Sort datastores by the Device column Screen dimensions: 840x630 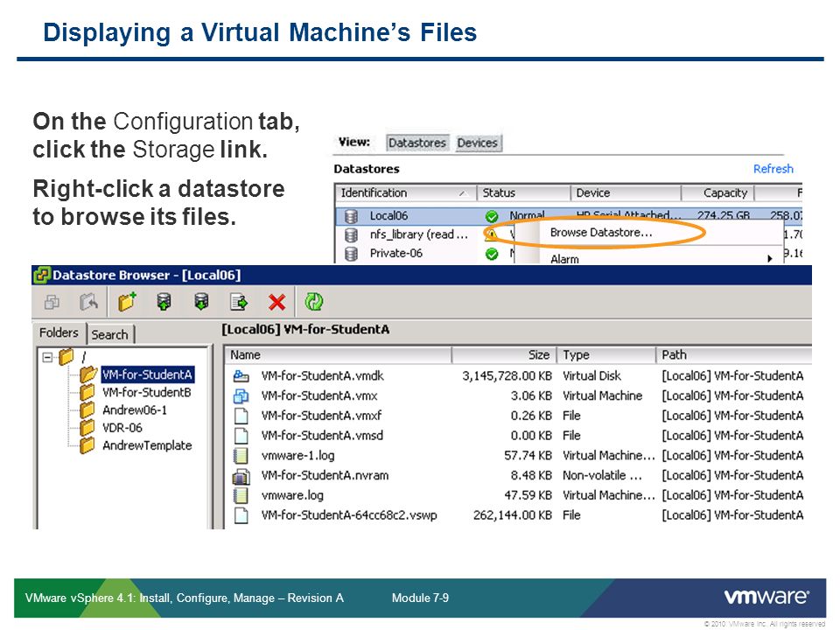[625, 192]
